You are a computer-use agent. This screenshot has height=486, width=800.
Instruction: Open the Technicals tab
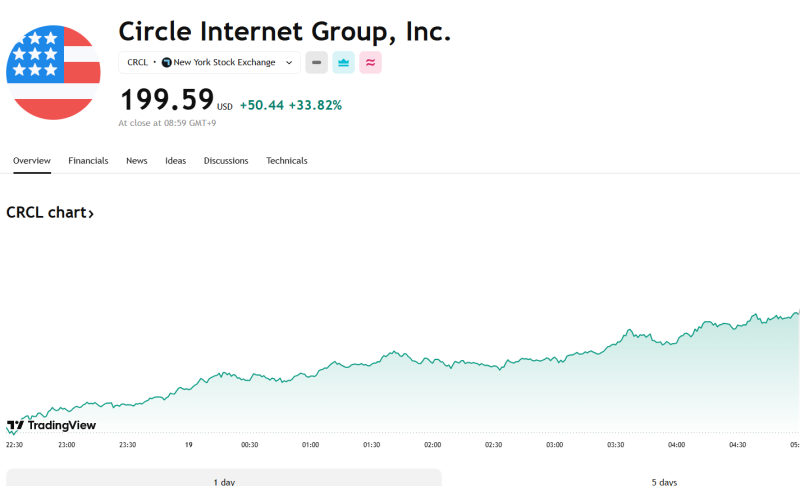click(287, 161)
